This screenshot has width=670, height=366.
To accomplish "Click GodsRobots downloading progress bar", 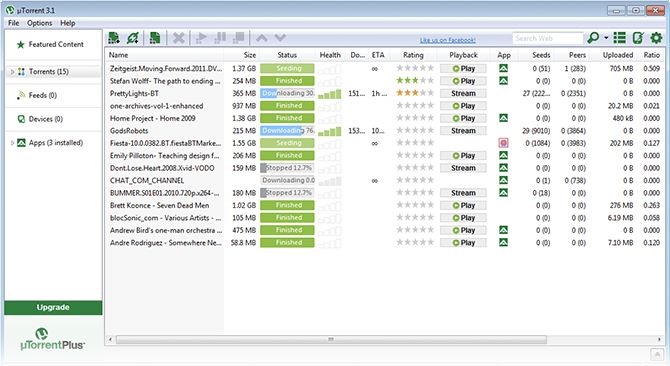I will (x=287, y=131).
